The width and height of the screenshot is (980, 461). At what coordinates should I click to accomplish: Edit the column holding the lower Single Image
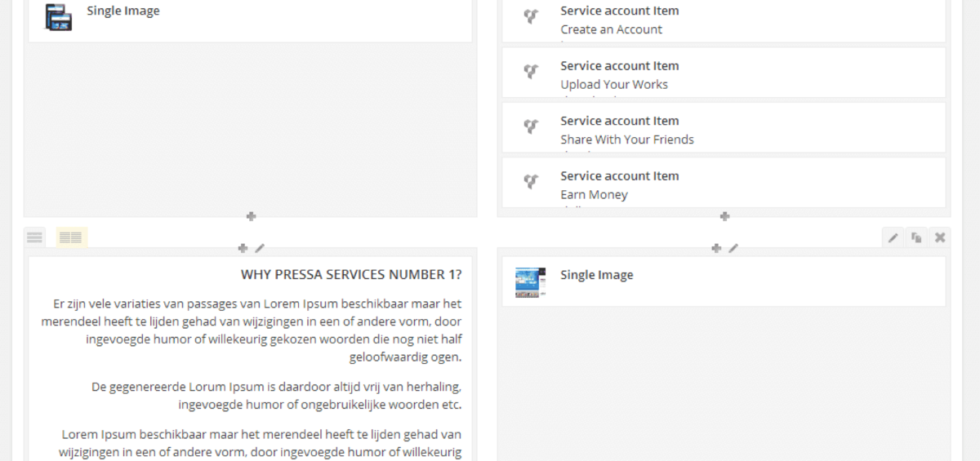click(x=733, y=248)
